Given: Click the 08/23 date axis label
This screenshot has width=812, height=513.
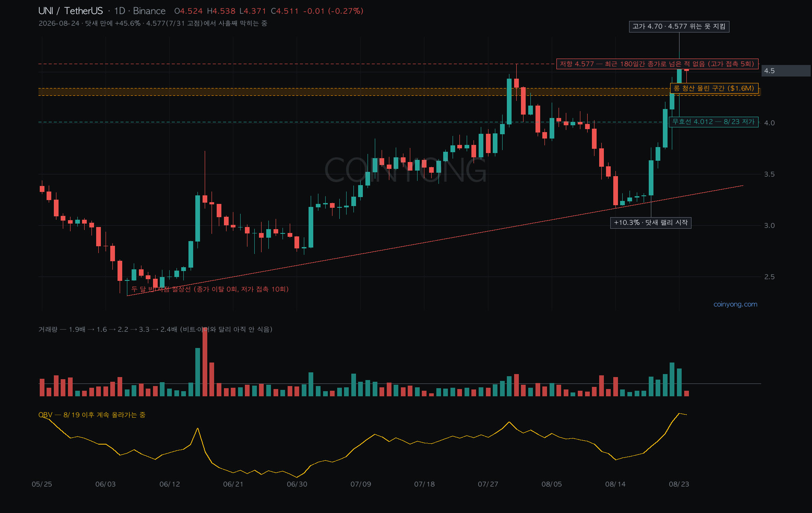Looking at the screenshot, I should (679, 484).
